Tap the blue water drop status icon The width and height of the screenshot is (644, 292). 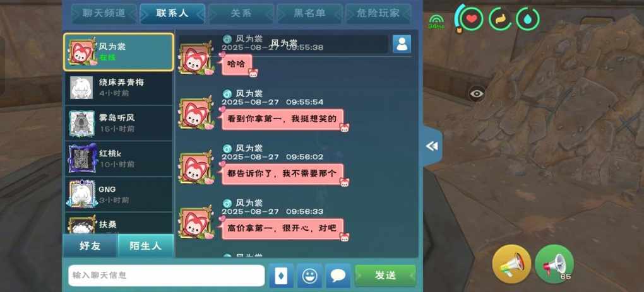528,19
